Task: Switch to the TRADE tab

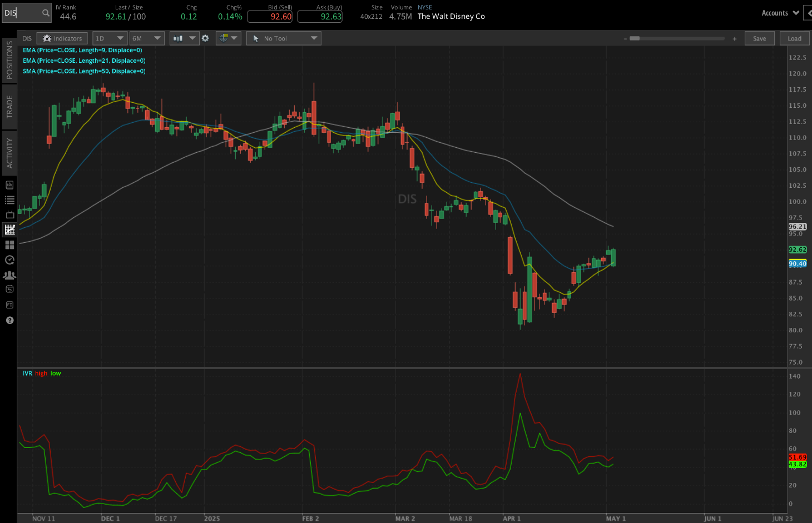Action: click(x=8, y=107)
